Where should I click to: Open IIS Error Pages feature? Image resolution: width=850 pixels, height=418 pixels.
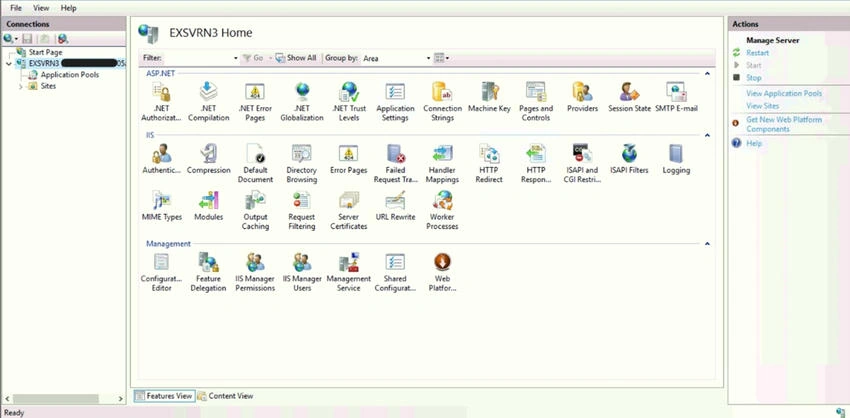pos(349,159)
